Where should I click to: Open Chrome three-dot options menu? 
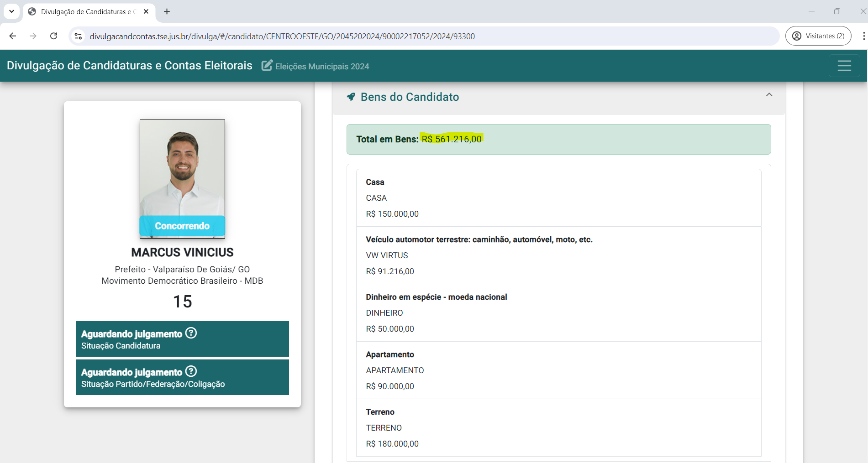[863, 36]
